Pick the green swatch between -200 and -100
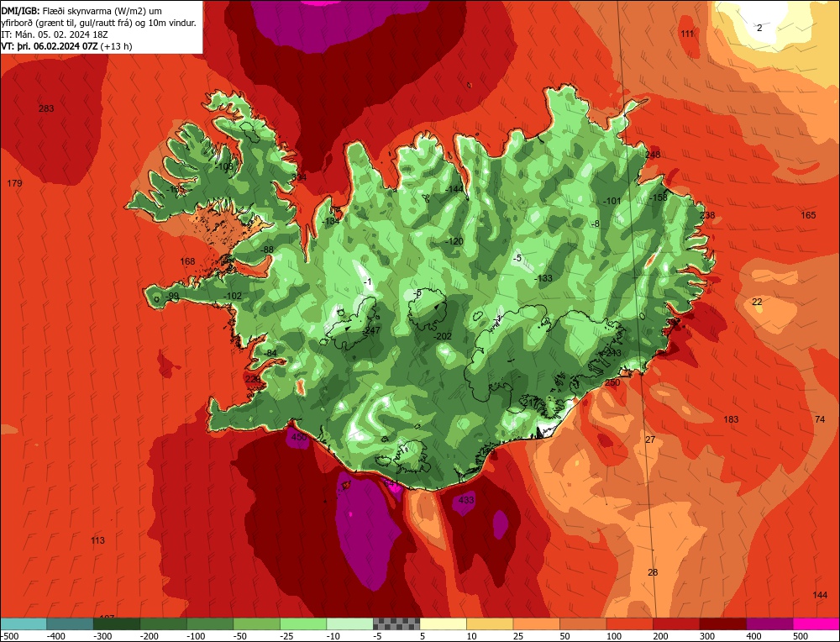840x642 pixels. pyautogui.click(x=163, y=624)
